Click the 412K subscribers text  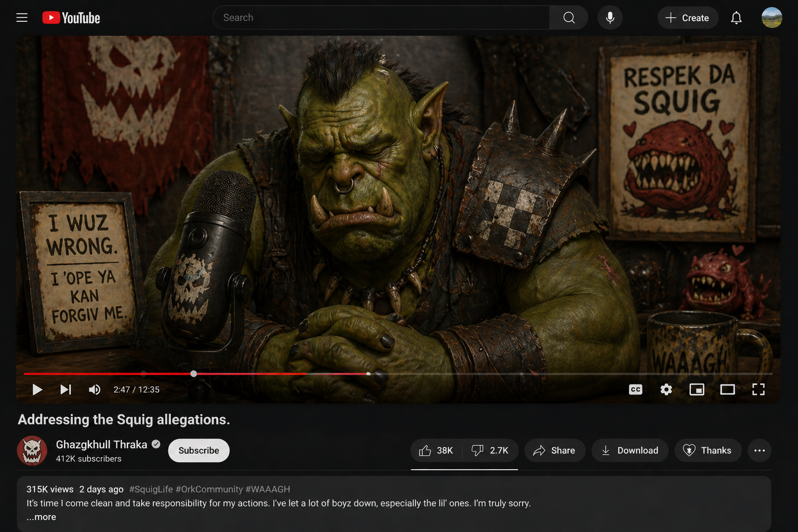tap(89, 459)
